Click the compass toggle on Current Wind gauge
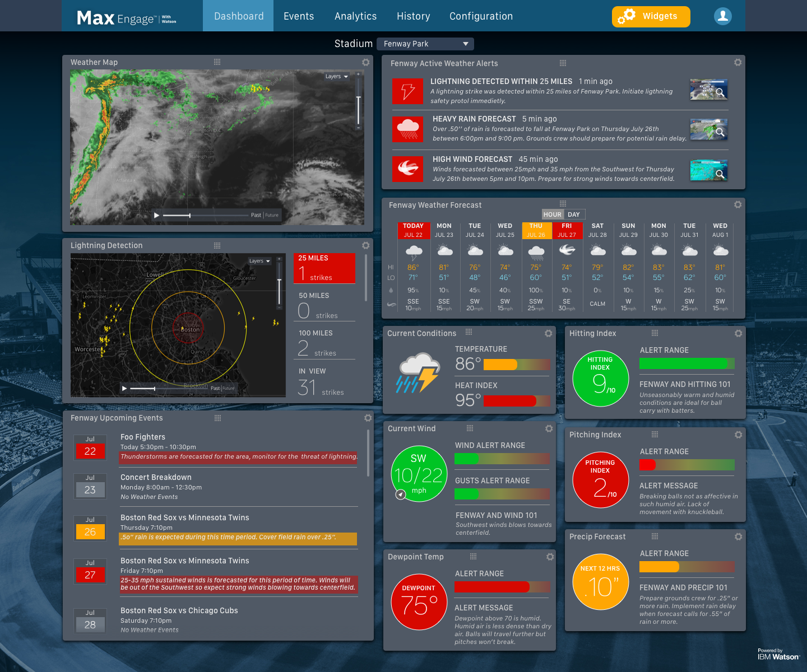This screenshot has width=807, height=672. (400, 494)
